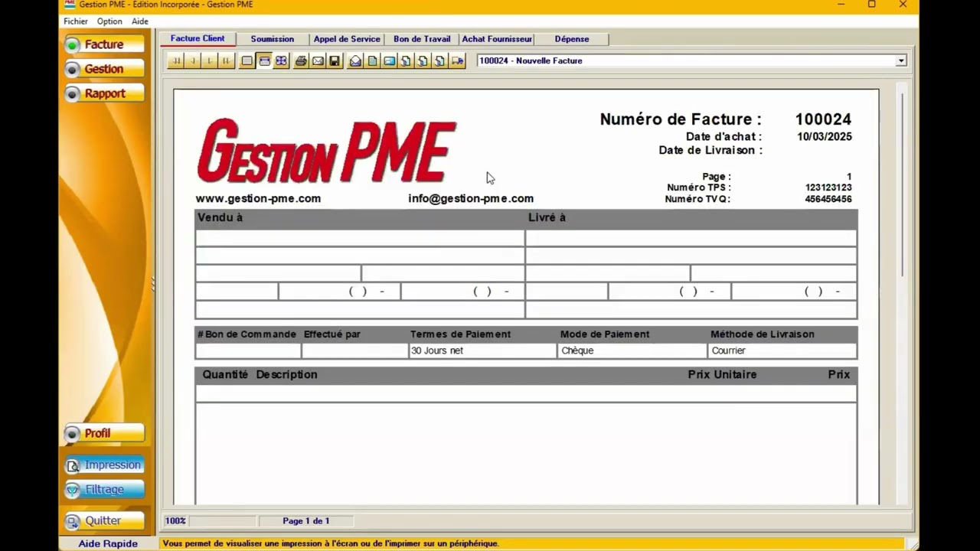Click the first address line under Livré à
This screenshot has width=980, height=551.
(691, 238)
